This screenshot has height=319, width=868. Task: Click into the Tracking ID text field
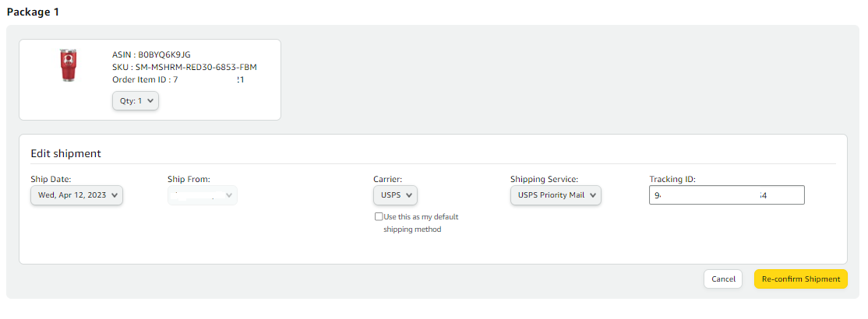(x=726, y=195)
